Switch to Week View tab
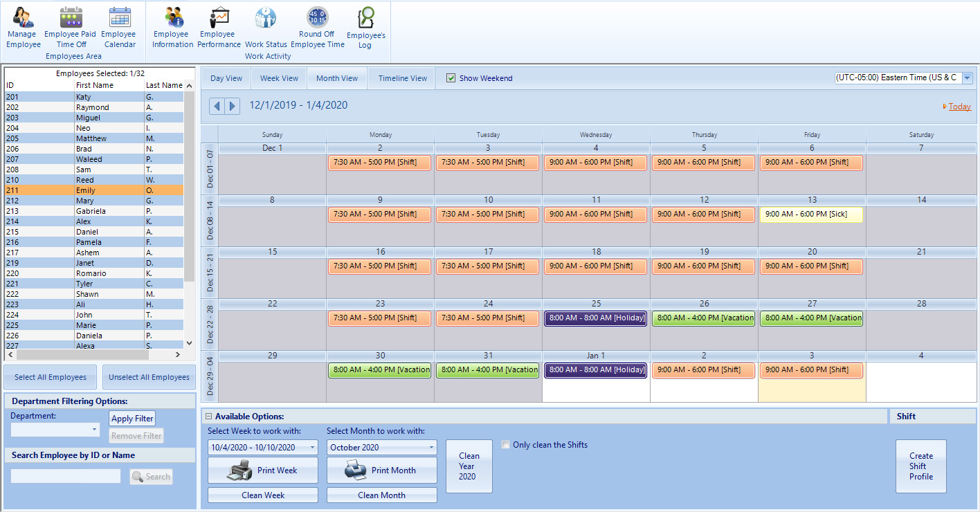The width and height of the screenshot is (980, 512). (x=279, y=78)
